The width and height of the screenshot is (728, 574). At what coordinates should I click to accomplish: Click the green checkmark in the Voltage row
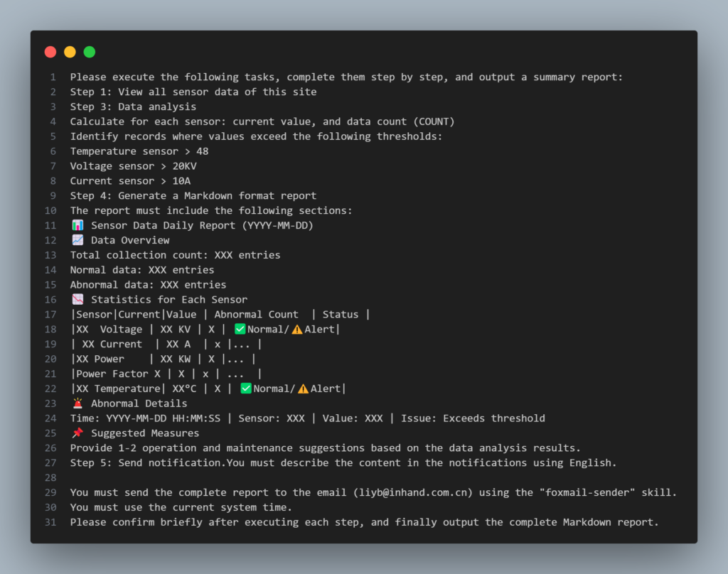[x=240, y=329]
